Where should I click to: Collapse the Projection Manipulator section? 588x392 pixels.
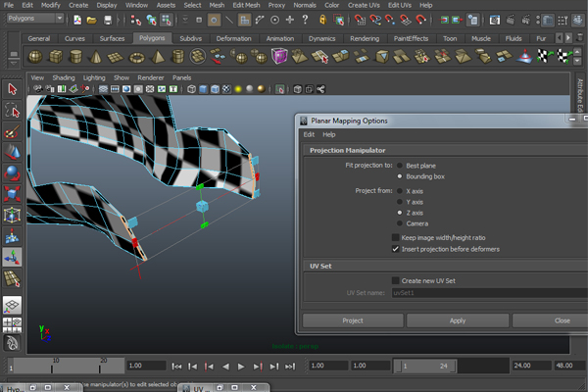347,150
